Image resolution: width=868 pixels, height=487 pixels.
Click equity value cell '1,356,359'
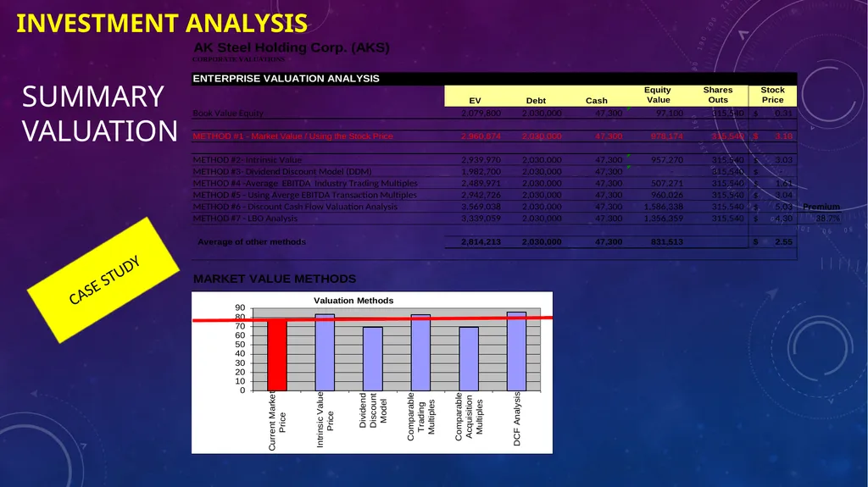click(x=664, y=218)
